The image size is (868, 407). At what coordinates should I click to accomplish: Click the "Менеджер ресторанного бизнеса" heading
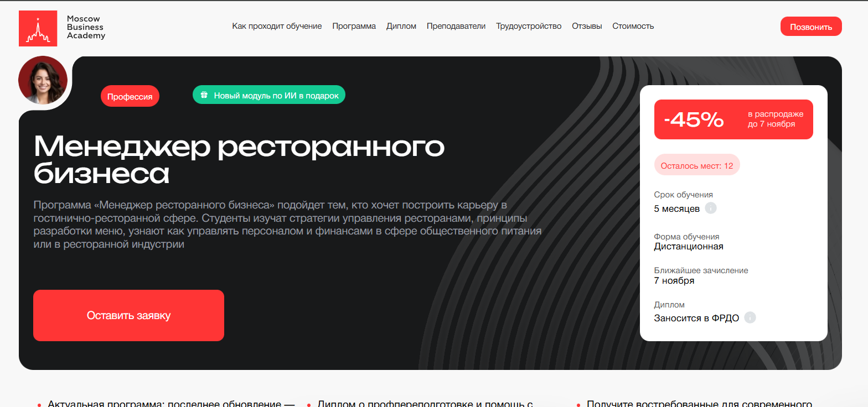tap(239, 160)
